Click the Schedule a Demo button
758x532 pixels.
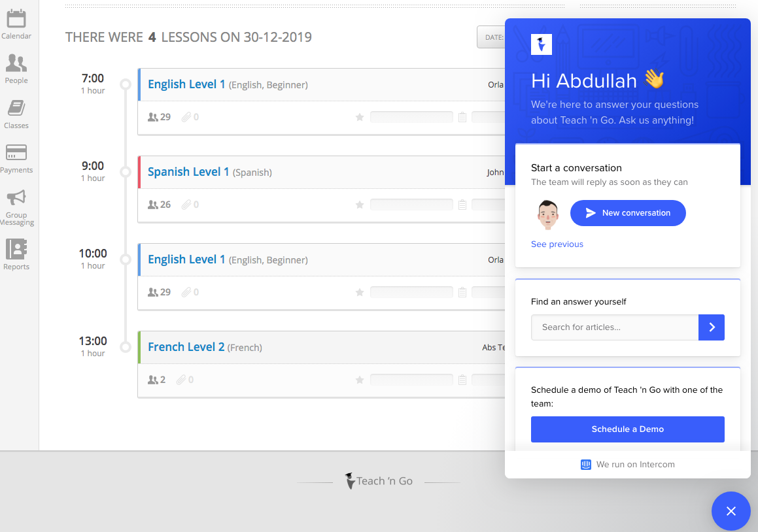(x=627, y=429)
